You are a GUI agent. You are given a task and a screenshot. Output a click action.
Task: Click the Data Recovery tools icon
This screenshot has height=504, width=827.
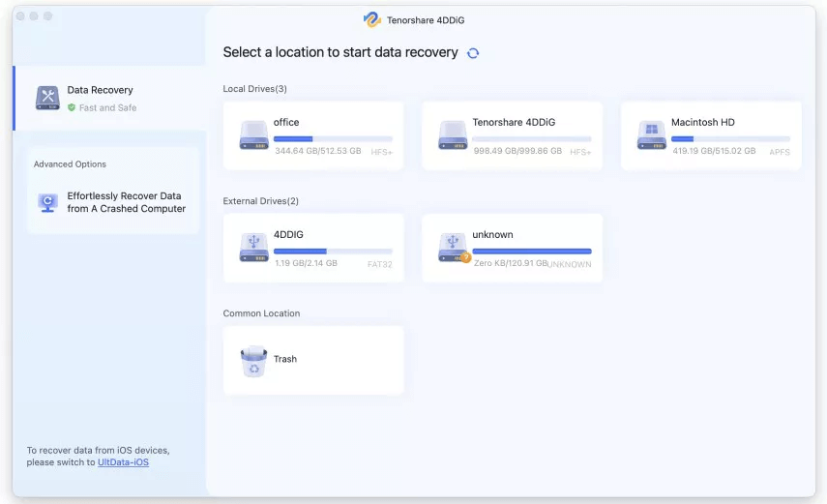click(x=47, y=98)
